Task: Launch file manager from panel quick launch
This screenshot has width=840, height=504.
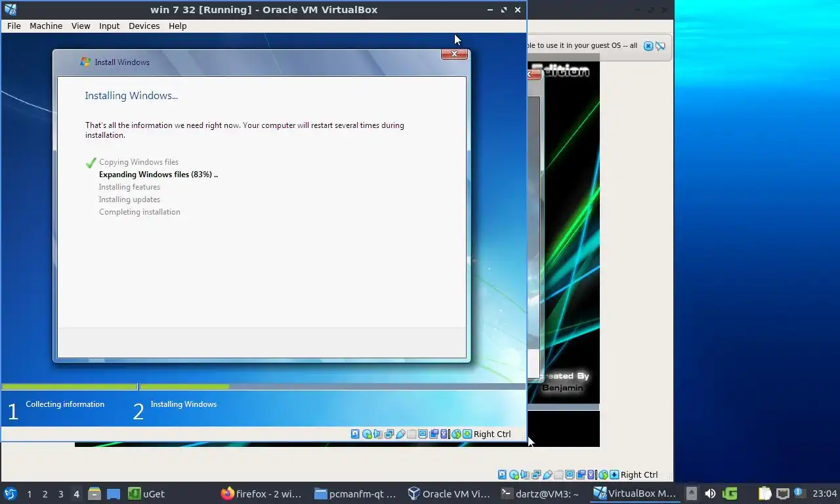Action: point(94,493)
